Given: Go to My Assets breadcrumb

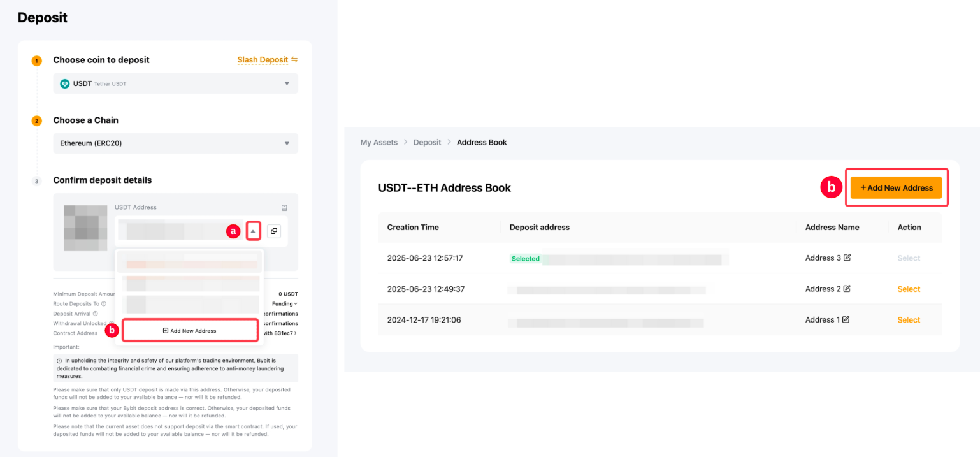Looking at the screenshot, I should 378,142.
